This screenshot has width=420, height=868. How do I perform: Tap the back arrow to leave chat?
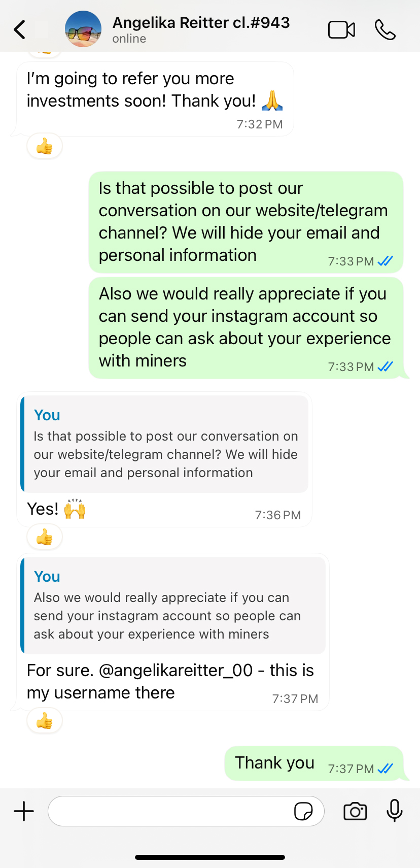(x=20, y=29)
